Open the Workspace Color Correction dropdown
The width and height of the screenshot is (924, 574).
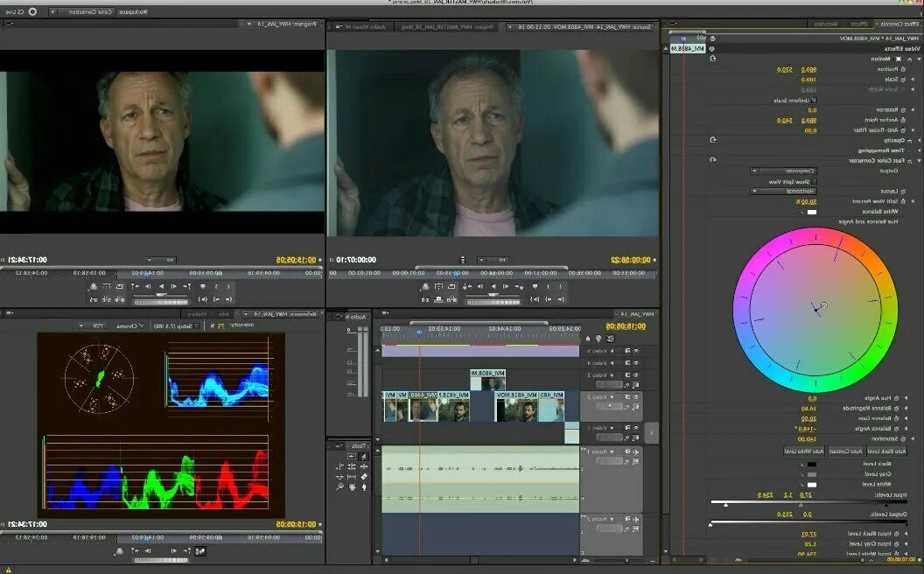tap(82, 11)
